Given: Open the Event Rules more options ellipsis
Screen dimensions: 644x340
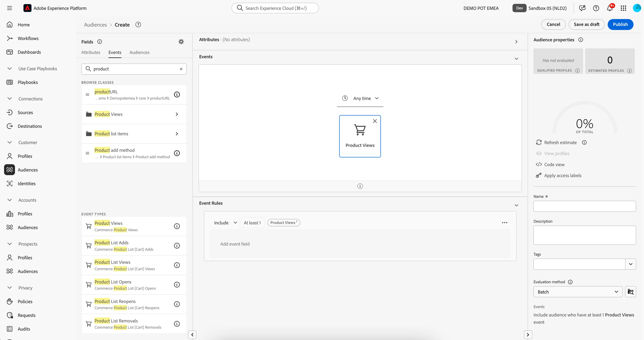Looking at the screenshot, I should pyautogui.click(x=505, y=223).
